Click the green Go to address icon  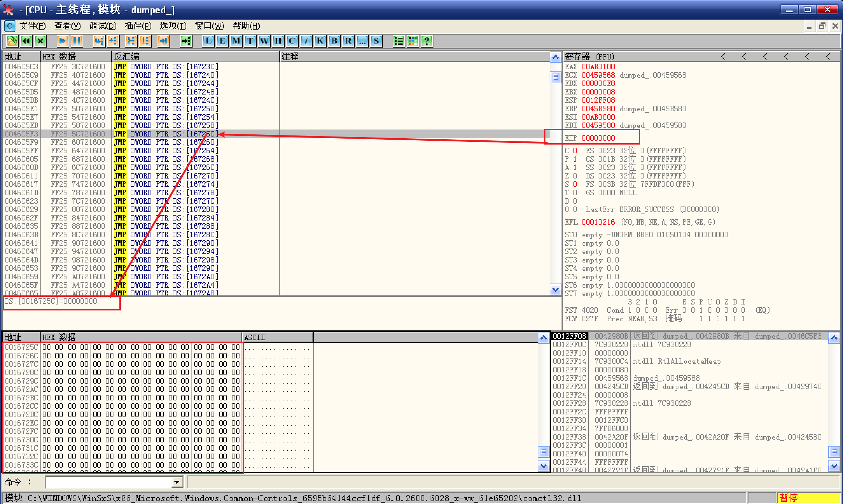(x=186, y=41)
